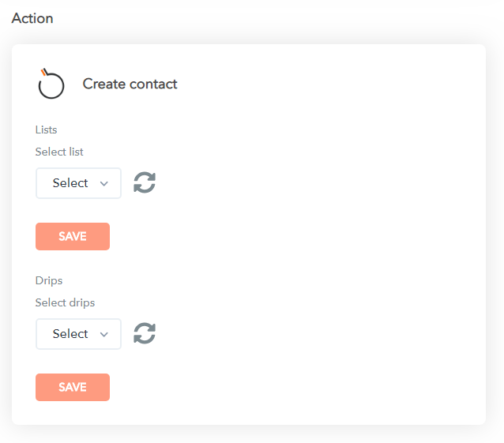
Task: Refresh the Lists options via sync icon
Action: click(145, 182)
